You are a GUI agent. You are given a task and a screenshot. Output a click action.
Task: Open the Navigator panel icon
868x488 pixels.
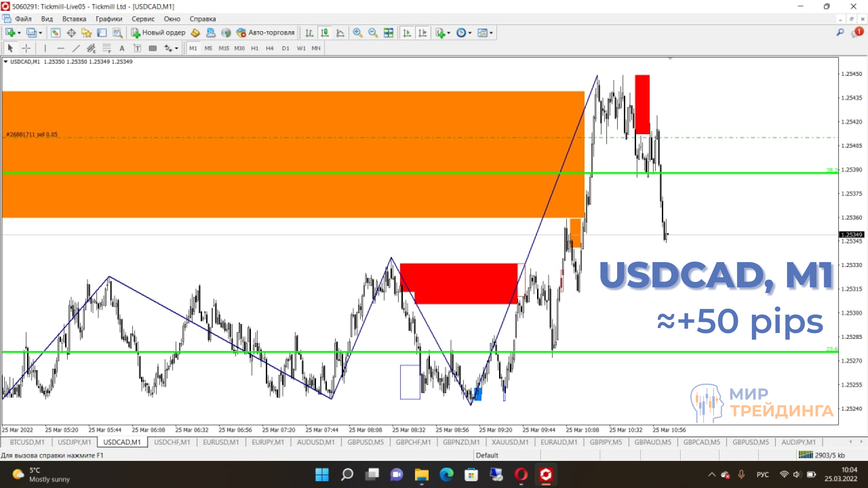click(x=86, y=33)
